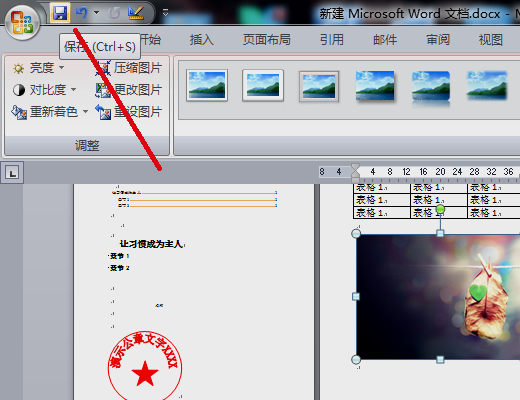Open the 审阅 ribbon tab
Image resolution: width=520 pixels, height=400 pixels.
pyautogui.click(x=438, y=40)
